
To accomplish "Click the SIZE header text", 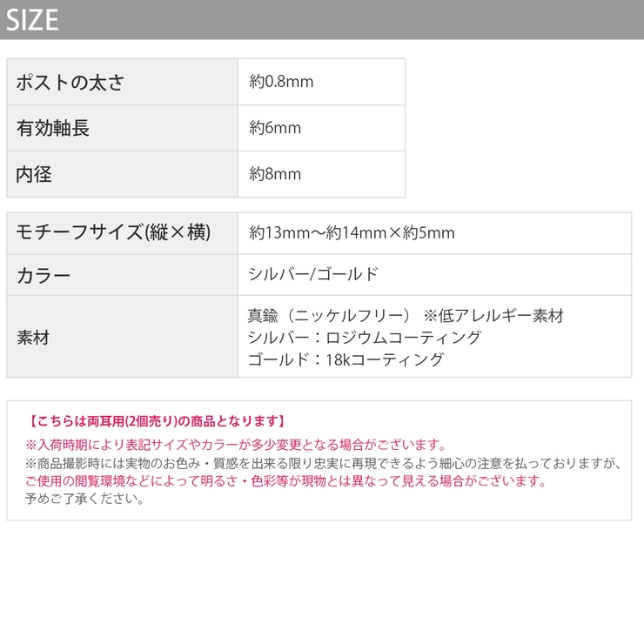I will pos(32,20).
